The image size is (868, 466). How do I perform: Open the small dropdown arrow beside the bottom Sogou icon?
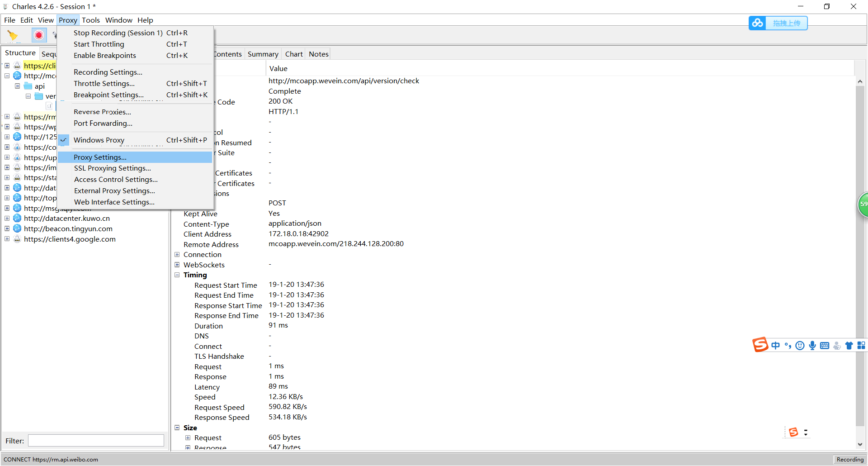click(x=806, y=433)
